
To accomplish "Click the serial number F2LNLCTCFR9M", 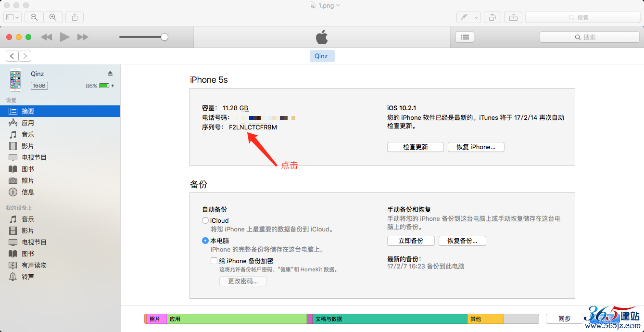I will pyautogui.click(x=253, y=127).
